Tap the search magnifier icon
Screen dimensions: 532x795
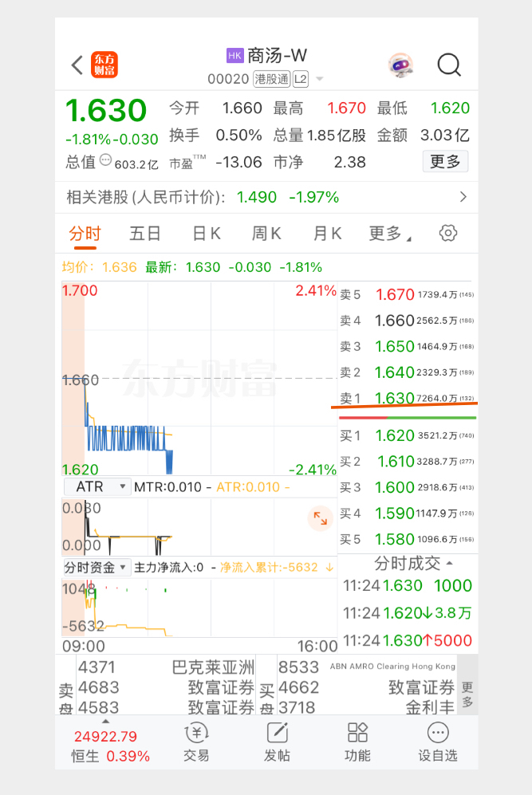(449, 65)
